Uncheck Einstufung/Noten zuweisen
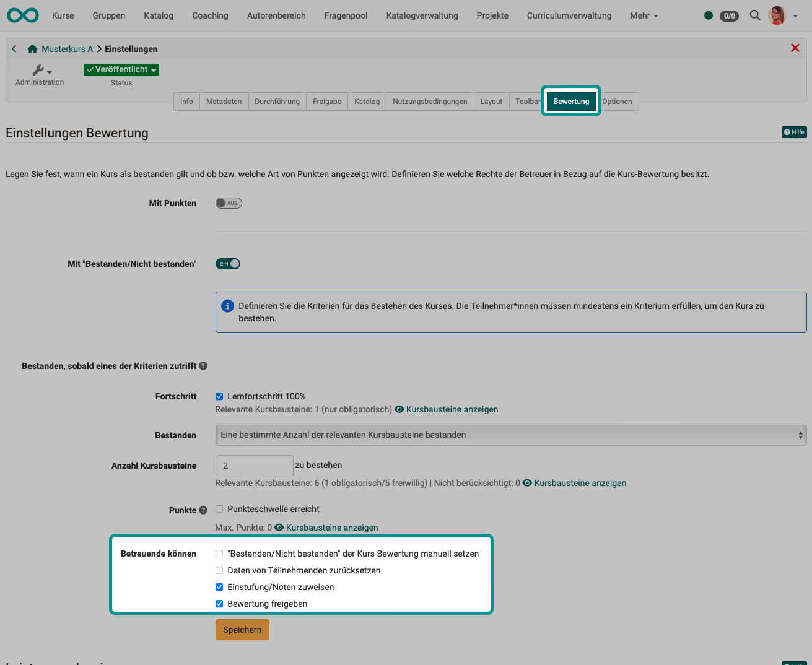The height and width of the screenshot is (665, 812). point(219,587)
